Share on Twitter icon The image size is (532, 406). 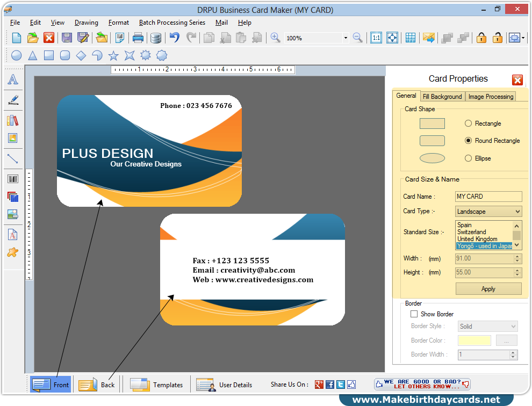(x=341, y=385)
